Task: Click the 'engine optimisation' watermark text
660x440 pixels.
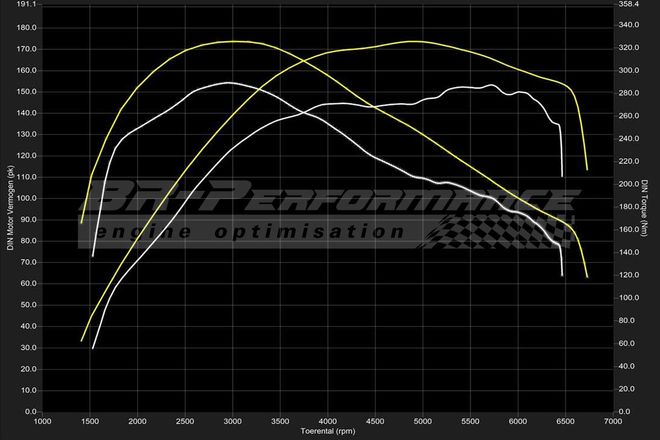Action: pos(250,231)
